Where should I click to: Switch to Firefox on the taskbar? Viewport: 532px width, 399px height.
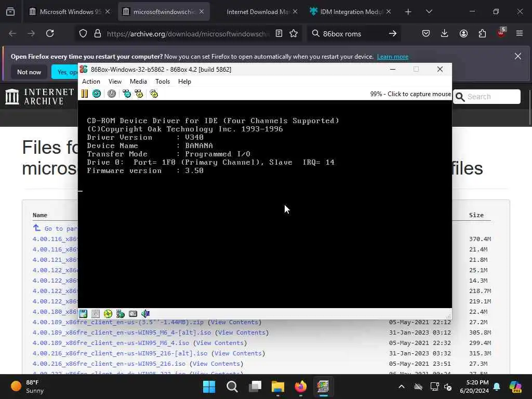point(301,387)
